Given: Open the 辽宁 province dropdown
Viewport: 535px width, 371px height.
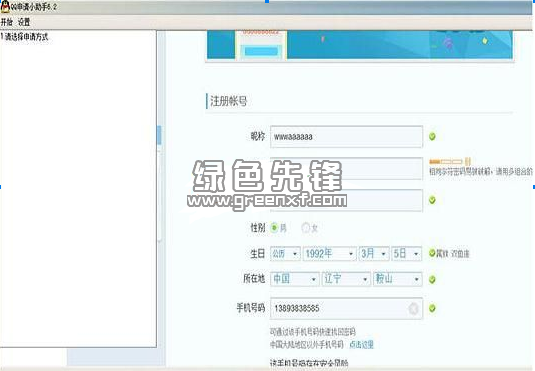Looking at the screenshot, I should coord(346,279).
